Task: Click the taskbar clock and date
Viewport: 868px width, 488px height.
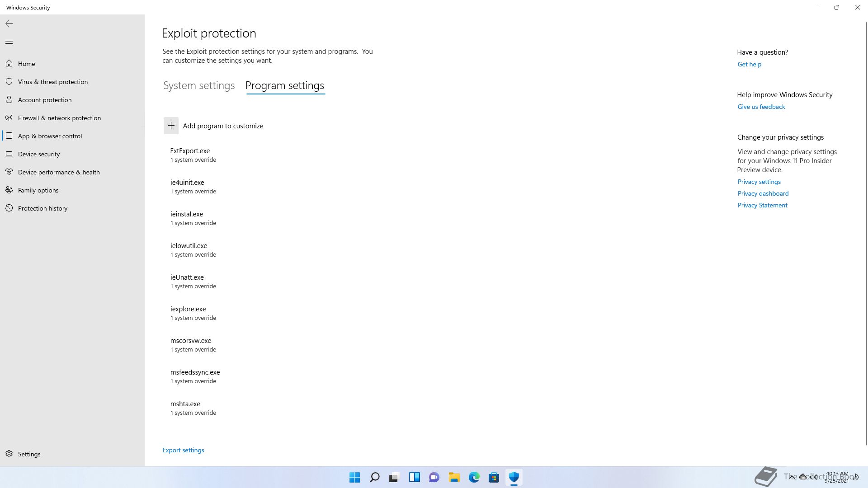Action: point(837,477)
